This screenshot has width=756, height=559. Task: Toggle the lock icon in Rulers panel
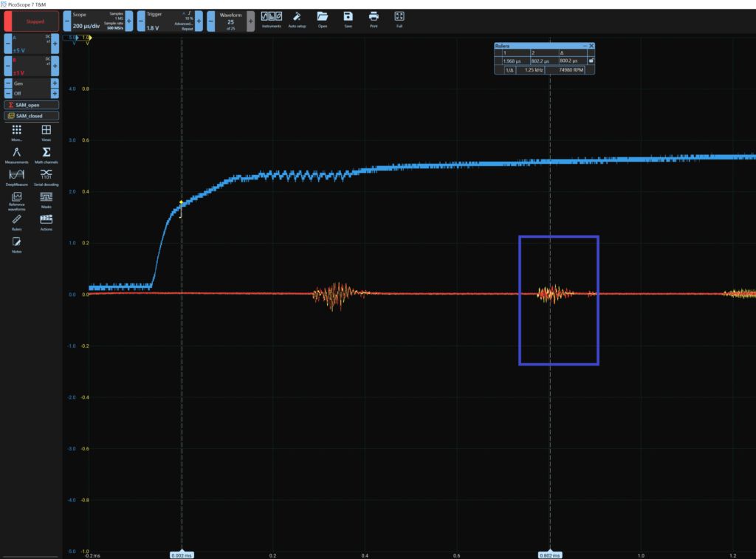[591, 61]
